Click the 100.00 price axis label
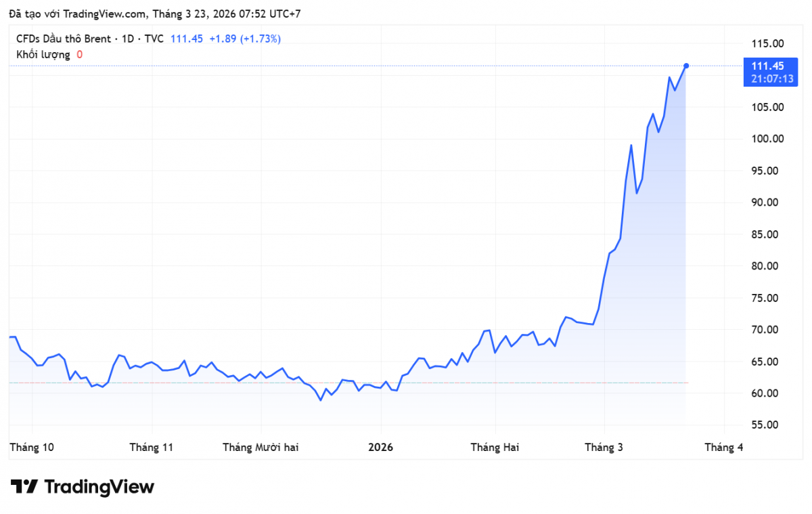The image size is (812, 514). click(x=767, y=139)
